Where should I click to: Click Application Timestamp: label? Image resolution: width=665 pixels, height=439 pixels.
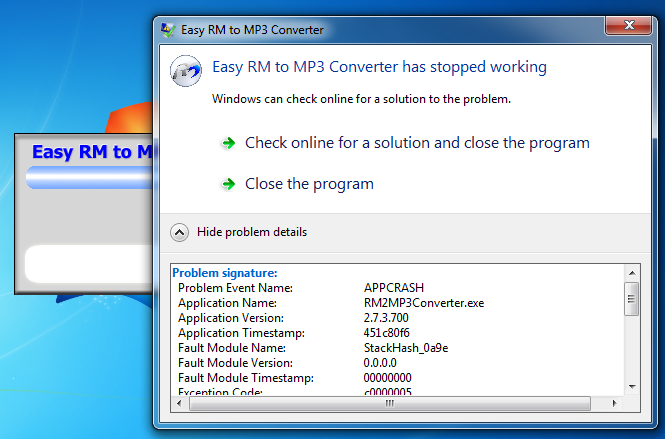(x=241, y=333)
